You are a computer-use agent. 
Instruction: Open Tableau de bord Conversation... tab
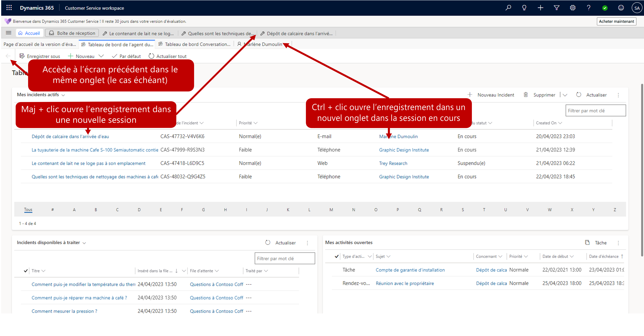195,44
